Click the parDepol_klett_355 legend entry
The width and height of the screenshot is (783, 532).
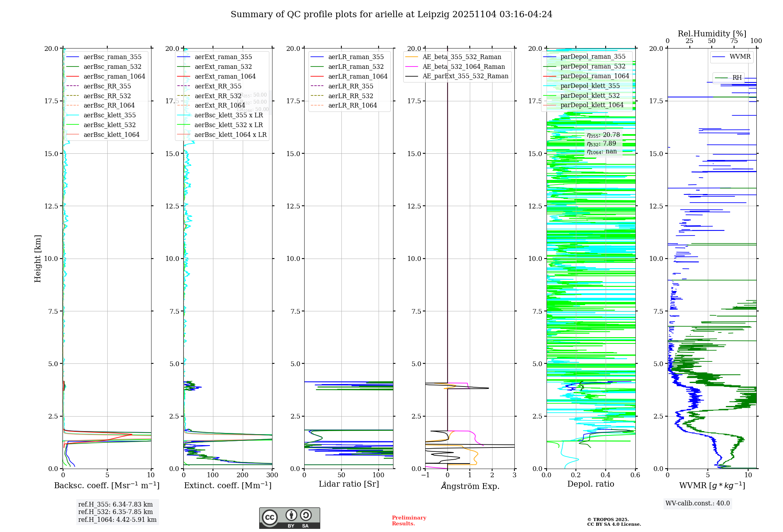[590, 86]
